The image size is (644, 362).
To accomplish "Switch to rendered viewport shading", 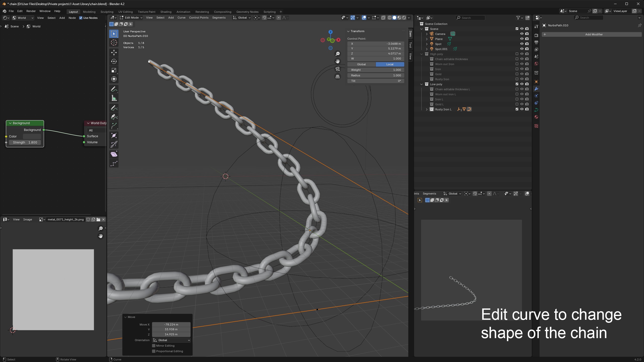I will click(404, 18).
